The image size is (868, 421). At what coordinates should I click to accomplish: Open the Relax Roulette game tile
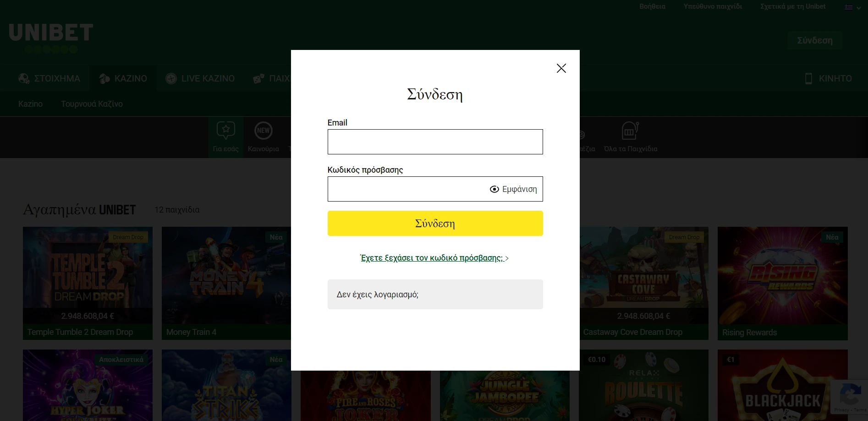[643, 385]
